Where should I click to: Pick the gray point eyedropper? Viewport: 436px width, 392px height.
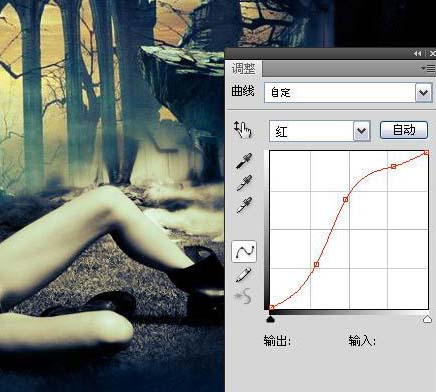pos(244,183)
